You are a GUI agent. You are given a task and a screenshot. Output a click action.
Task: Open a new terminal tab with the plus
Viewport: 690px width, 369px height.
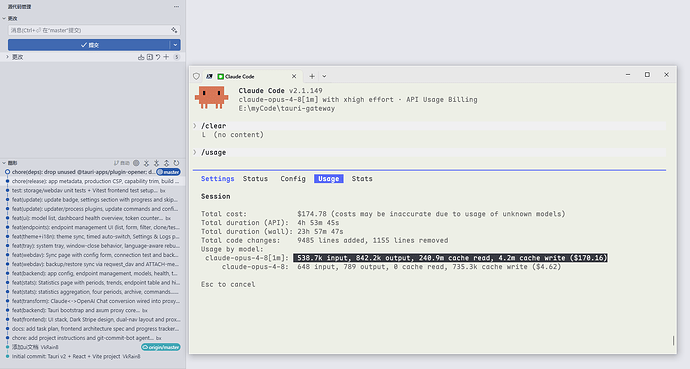[312, 76]
